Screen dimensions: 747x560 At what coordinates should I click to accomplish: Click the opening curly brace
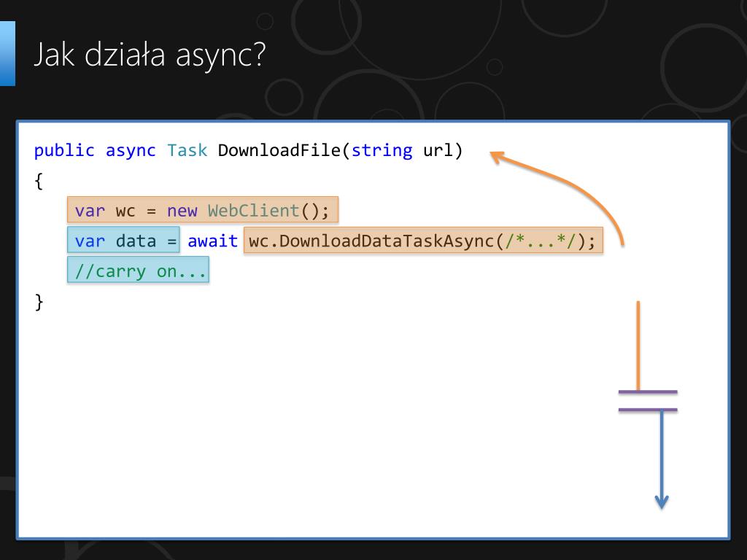coord(39,182)
